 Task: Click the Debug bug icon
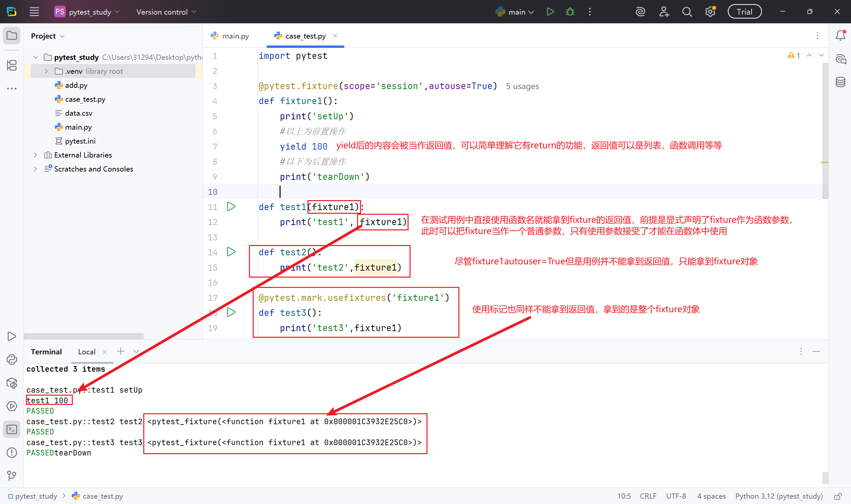tap(570, 12)
